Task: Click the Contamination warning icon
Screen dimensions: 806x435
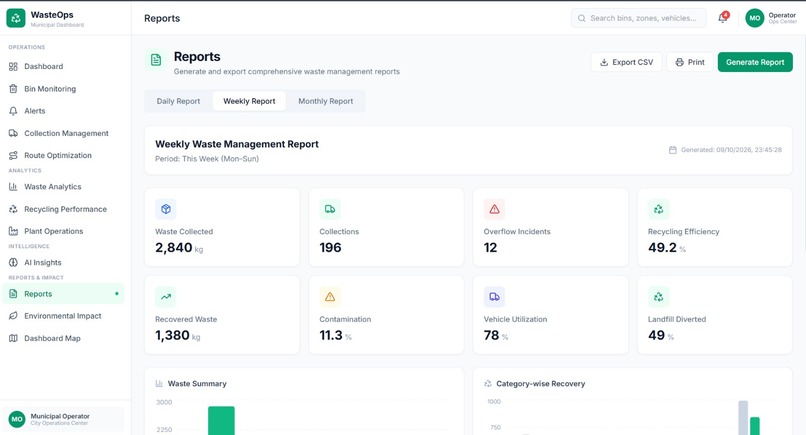Action: [330, 297]
